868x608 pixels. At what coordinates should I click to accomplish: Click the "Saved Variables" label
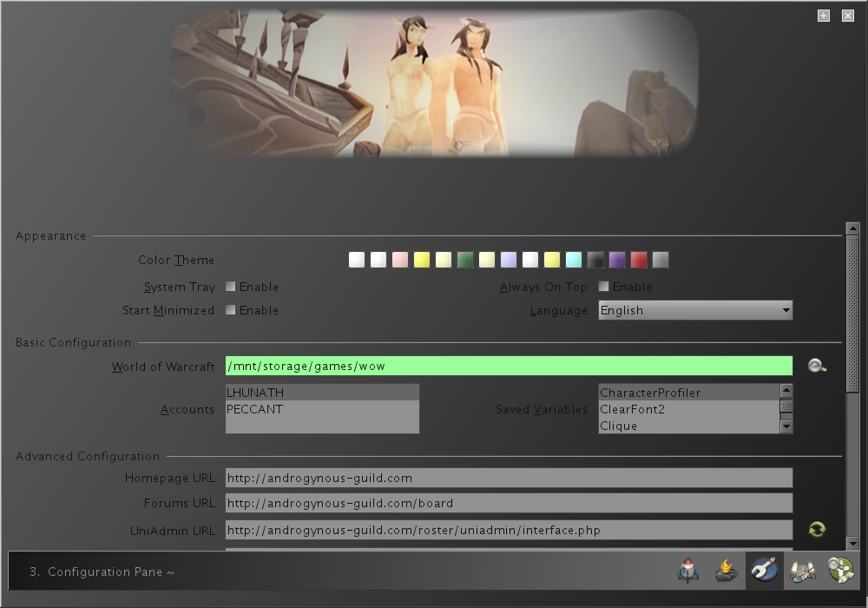click(x=542, y=409)
